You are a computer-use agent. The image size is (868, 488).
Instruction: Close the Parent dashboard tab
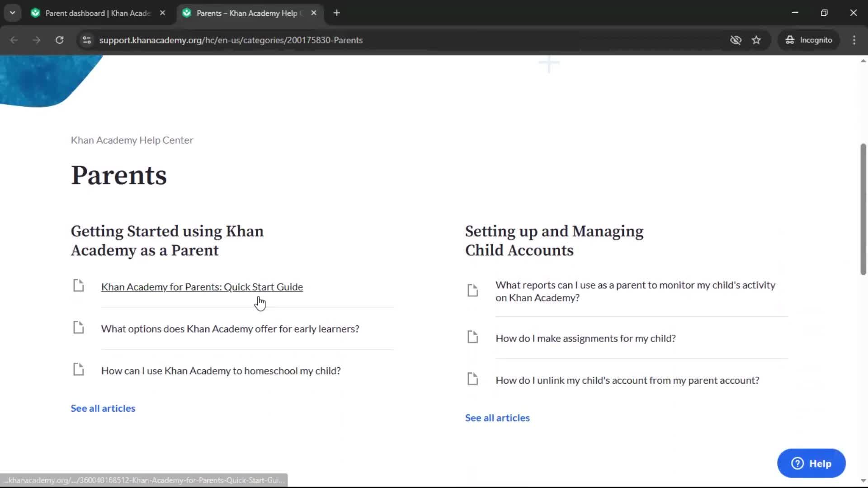(x=162, y=13)
